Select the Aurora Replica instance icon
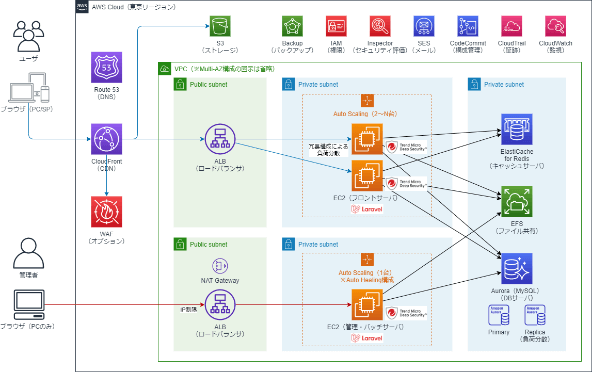The height and width of the screenshot is (372, 592). (x=535, y=315)
